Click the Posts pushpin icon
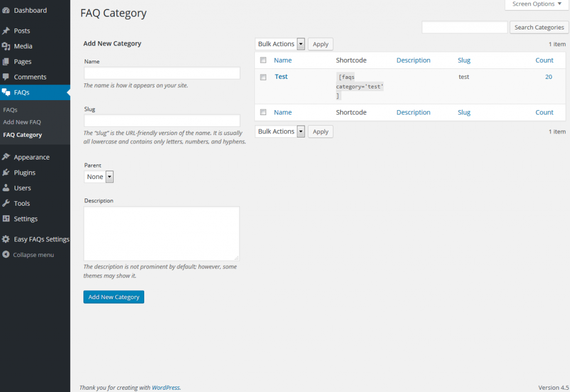The height and width of the screenshot is (392, 570). (6, 31)
